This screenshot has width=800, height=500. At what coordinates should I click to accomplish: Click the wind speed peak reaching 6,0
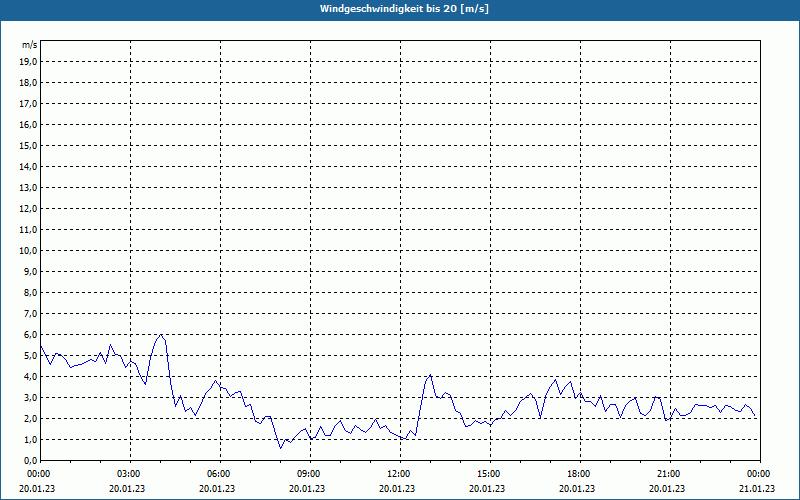[x=161, y=335]
